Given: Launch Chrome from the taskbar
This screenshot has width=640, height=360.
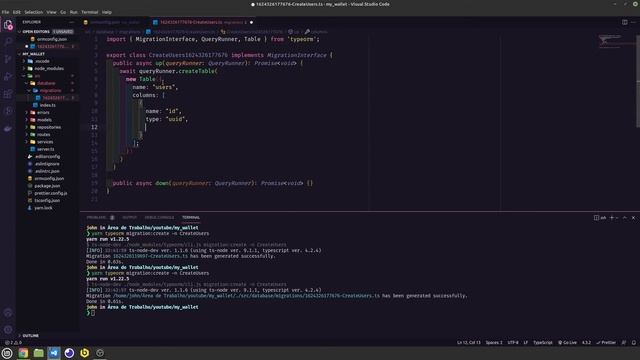Looking at the screenshot, I should (x=23, y=353).
